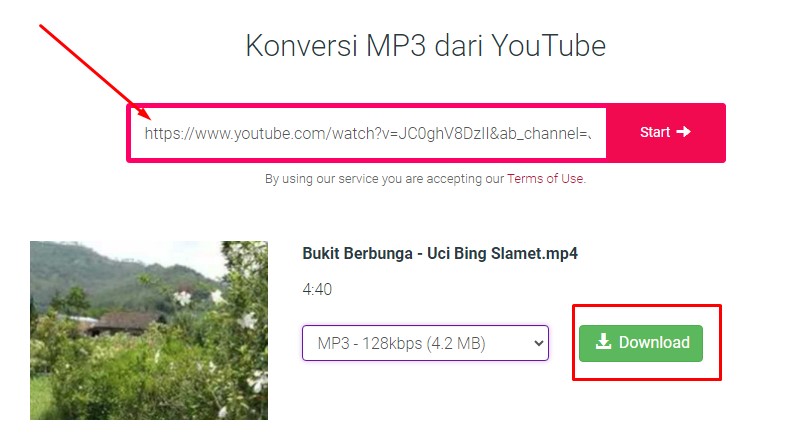Open the Terms of Use link
Image resolution: width=792 pixels, height=441 pixels.
tap(546, 179)
